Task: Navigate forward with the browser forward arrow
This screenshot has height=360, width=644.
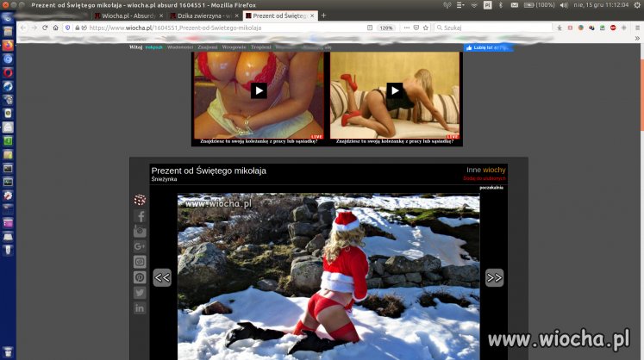Action: click(34, 28)
